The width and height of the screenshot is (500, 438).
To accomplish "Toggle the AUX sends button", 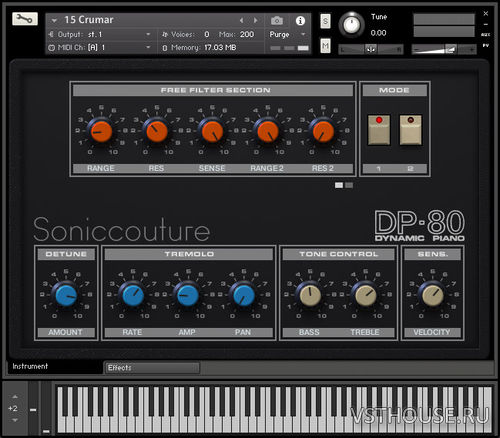I will pos(486,35).
